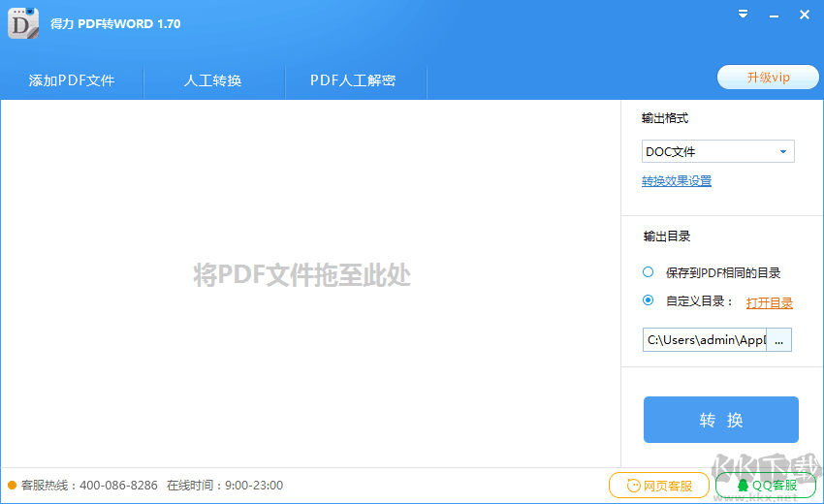Select the 自定义目录 radio option

tap(648, 300)
